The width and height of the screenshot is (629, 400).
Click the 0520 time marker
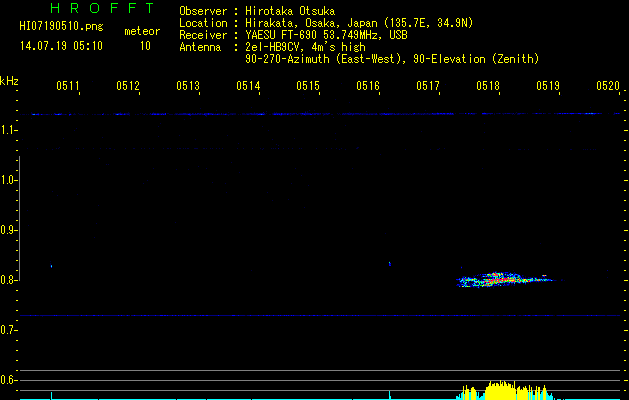point(608,85)
